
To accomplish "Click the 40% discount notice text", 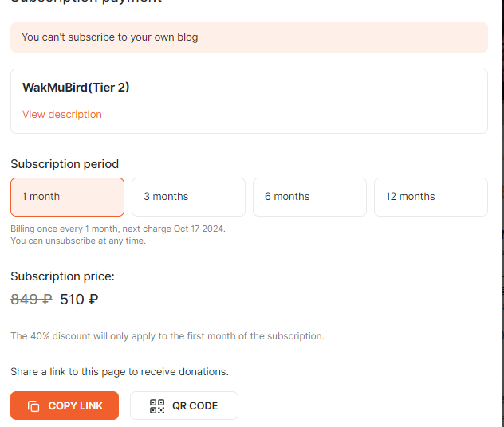I will pos(167,336).
